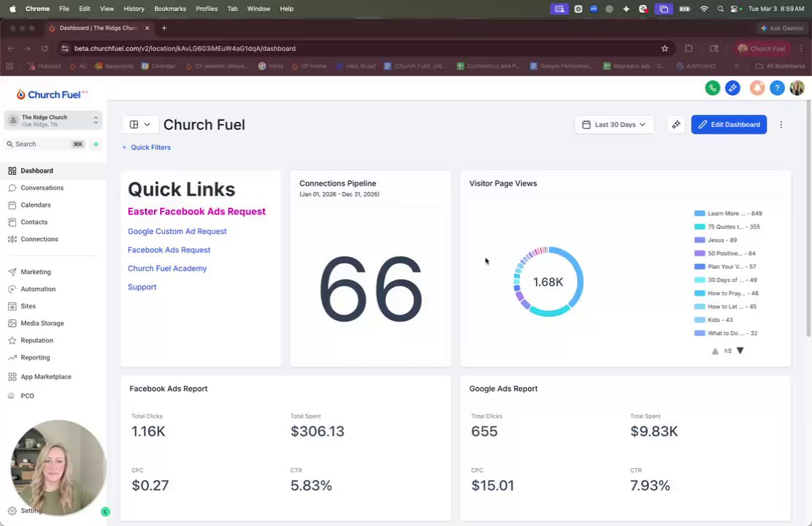Open Google Custom Ad Request link
Screen dimensions: 812x526
pyautogui.click(x=177, y=231)
